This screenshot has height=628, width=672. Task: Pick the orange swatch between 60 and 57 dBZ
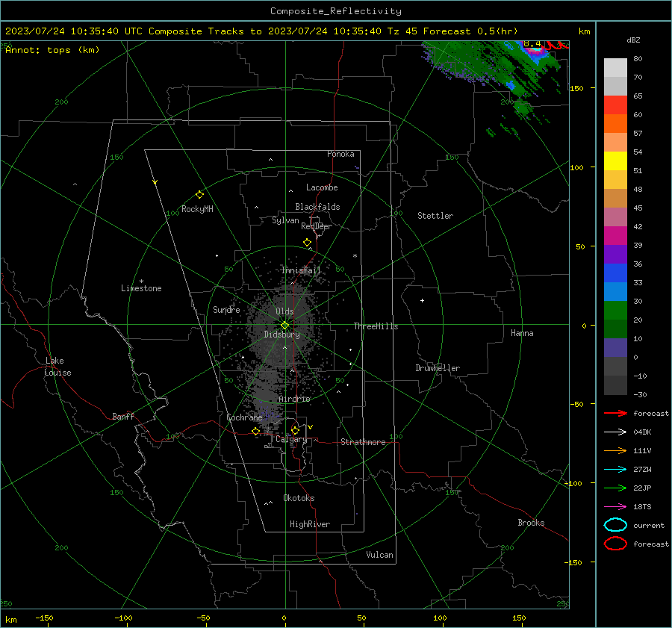(615, 124)
